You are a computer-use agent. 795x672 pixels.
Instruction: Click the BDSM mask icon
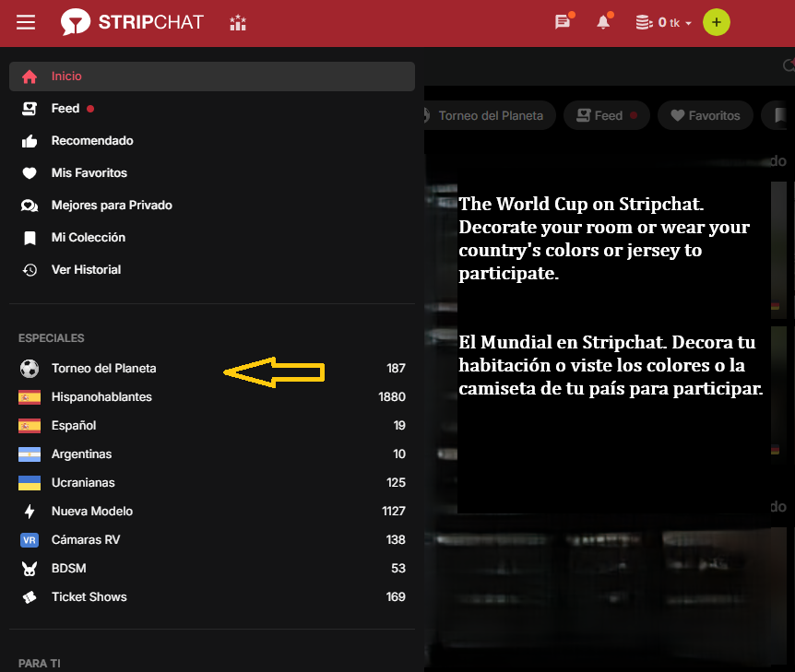30,569
